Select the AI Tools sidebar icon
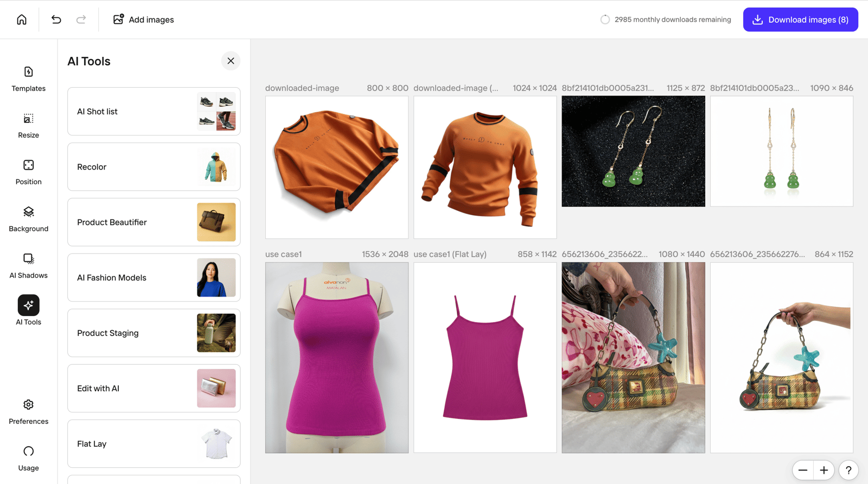The image size is (868, 484). pyautogui.click(x=29, y=305)
